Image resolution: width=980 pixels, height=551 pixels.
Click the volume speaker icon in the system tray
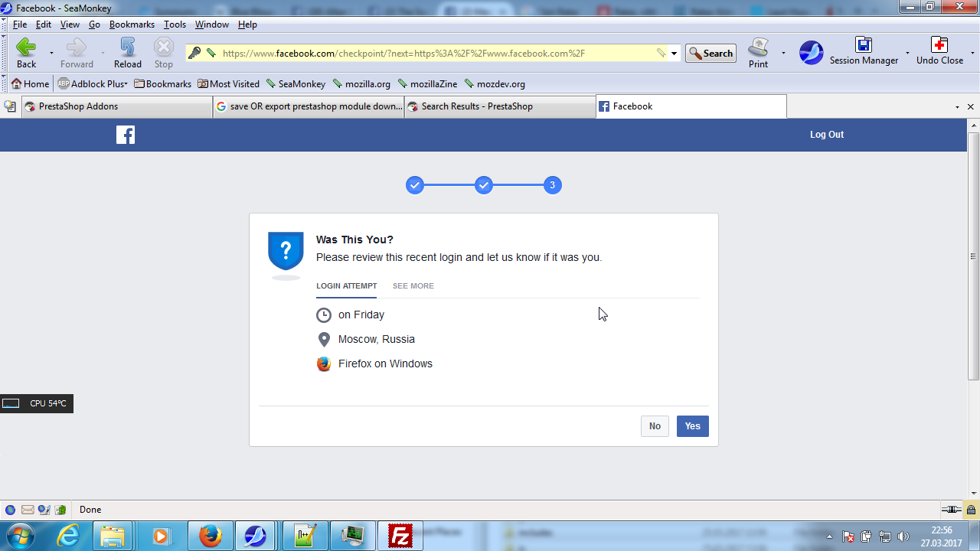pos(903,536)
